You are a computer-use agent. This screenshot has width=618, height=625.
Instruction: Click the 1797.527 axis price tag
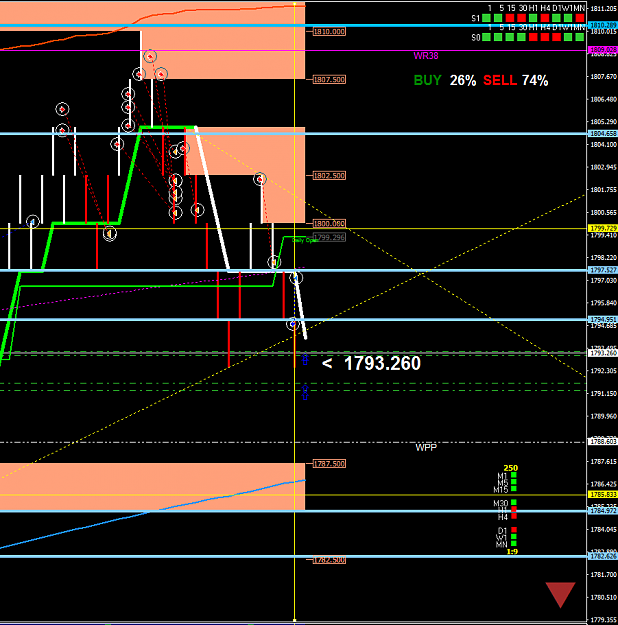point(603,270)
